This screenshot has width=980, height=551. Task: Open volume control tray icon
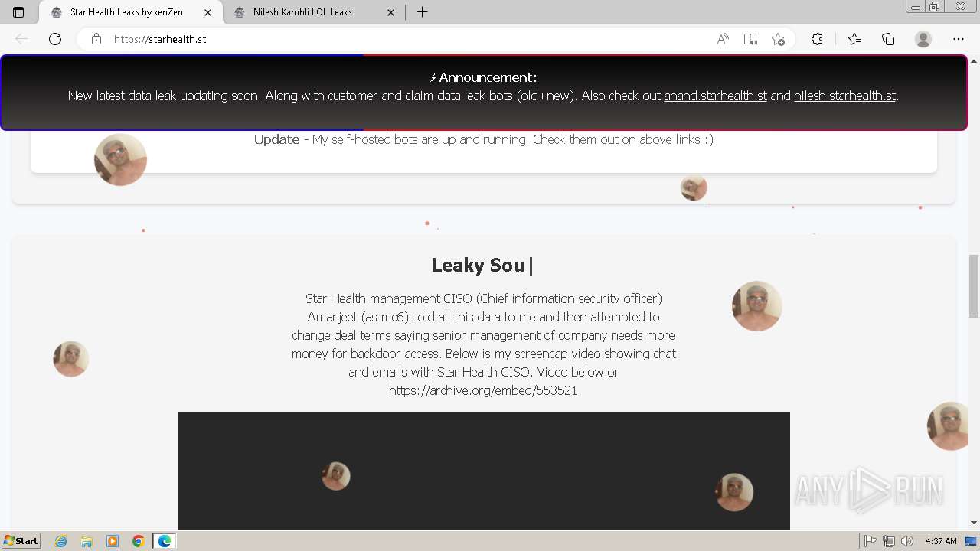[x=907, y=541]
